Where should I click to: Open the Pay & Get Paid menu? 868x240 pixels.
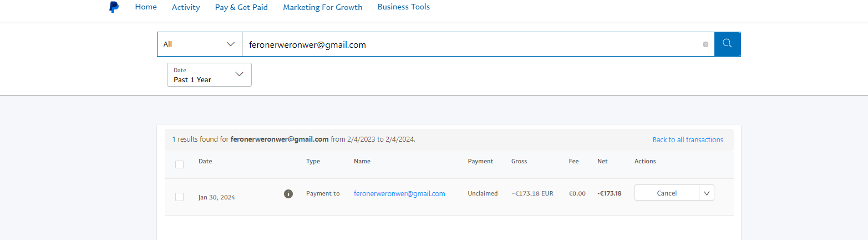pos(241,7)
